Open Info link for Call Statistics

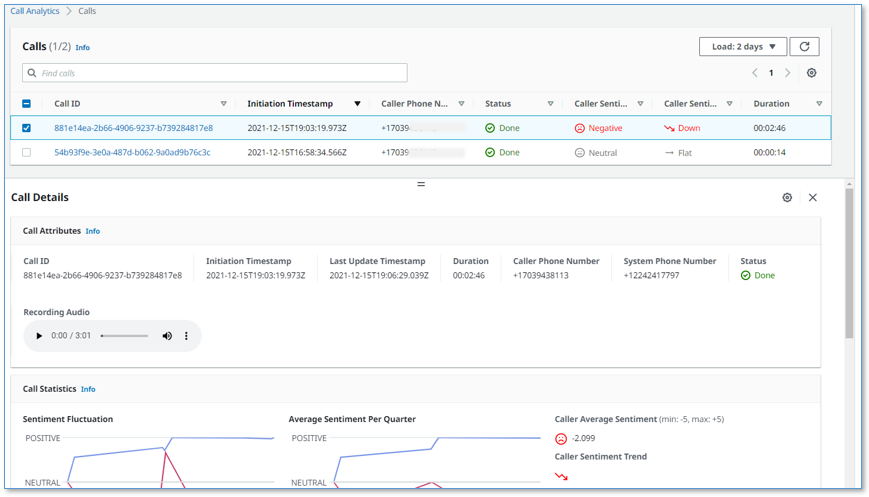[88, 389]
